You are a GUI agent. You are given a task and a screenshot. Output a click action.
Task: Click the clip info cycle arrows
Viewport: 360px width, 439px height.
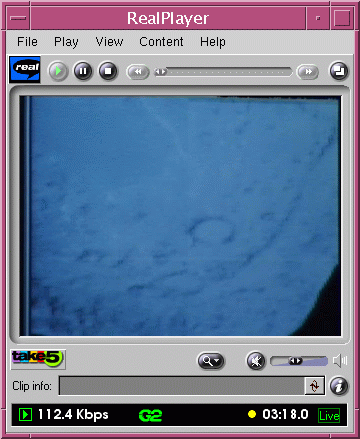pyautogui.click(x=314, y=386)
